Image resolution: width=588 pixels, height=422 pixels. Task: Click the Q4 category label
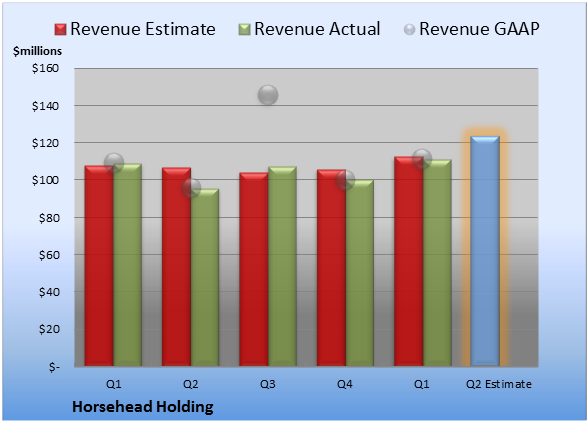point(345,384)
